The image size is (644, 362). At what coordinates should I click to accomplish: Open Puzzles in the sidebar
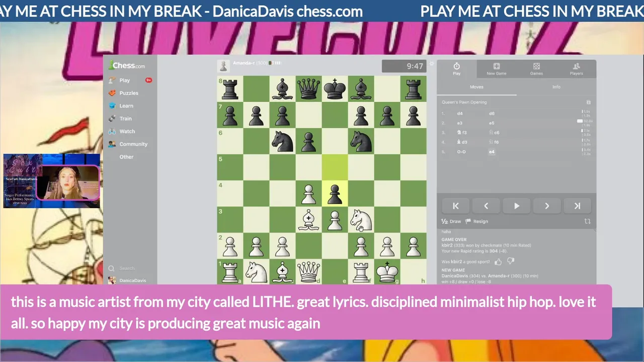pos(128,93)
